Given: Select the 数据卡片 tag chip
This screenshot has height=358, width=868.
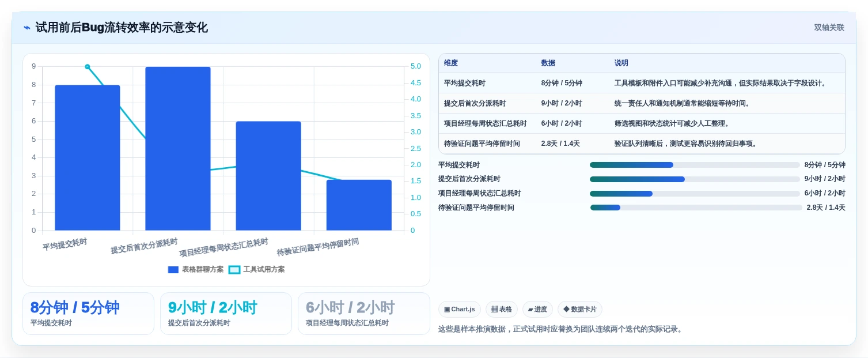Looking at the screenshot, I should click(x=580, y=309).
